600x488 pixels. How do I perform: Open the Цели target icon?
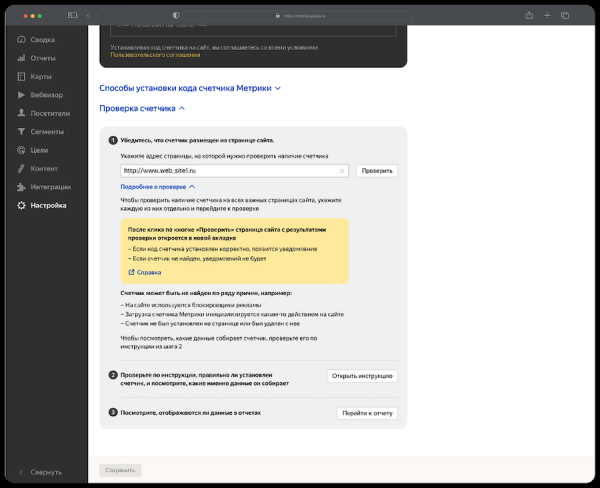coord(21,150)
